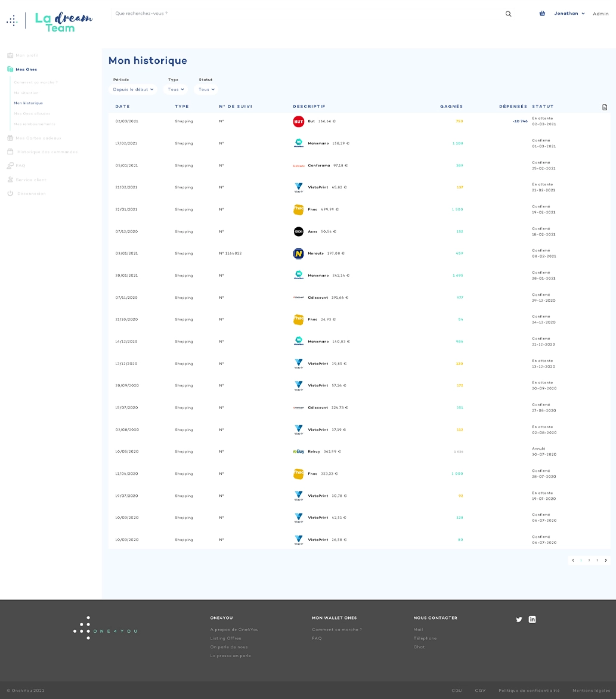The height and width of the screenshot is (699, 616).
Task: Open the CGU link in bottom bar
Action: click(x=456, y=691)
